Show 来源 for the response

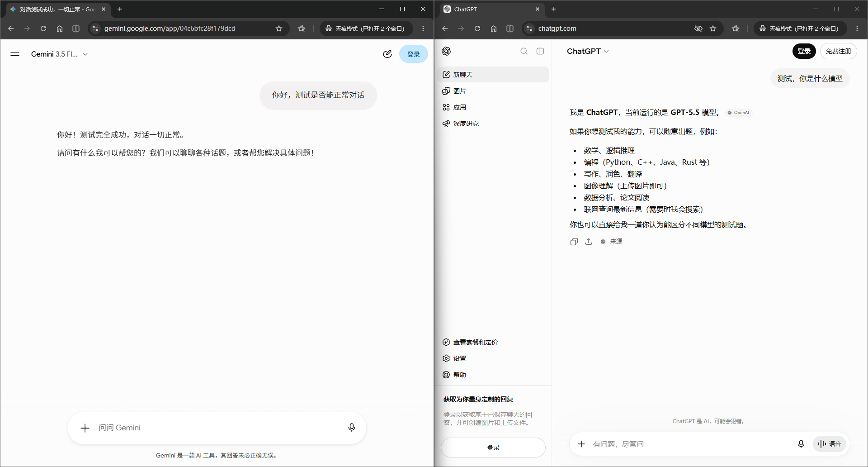point(611,242)
